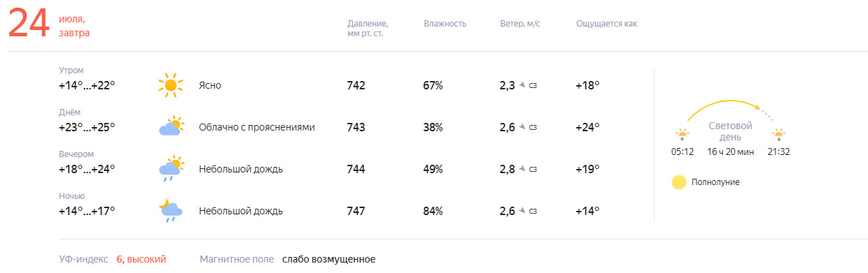Click the 'Ощущается как' column header
Image resolution: width=868 pixels, height=273 pixels.
click(x=607, y=24)
